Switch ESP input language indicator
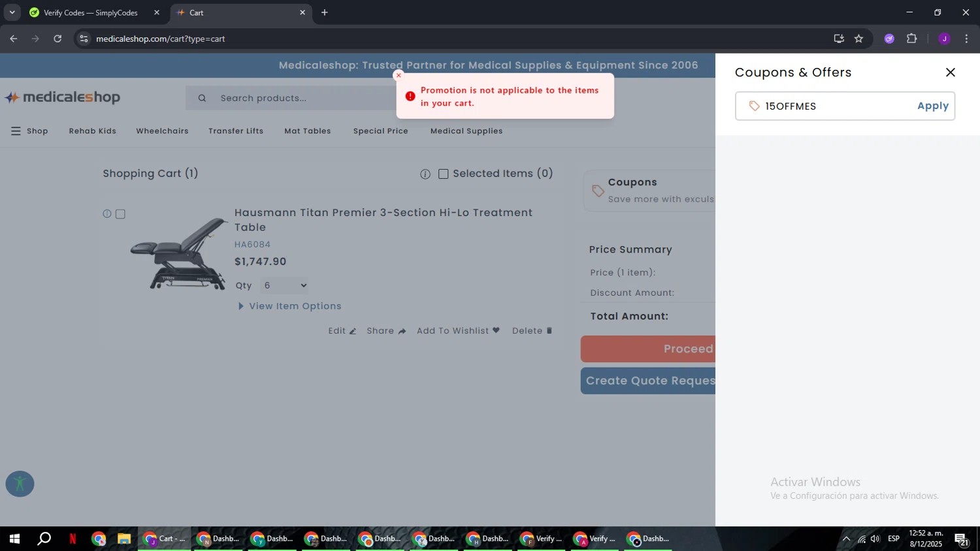This screenshot has width=980, height=551. tap(894, 539)
